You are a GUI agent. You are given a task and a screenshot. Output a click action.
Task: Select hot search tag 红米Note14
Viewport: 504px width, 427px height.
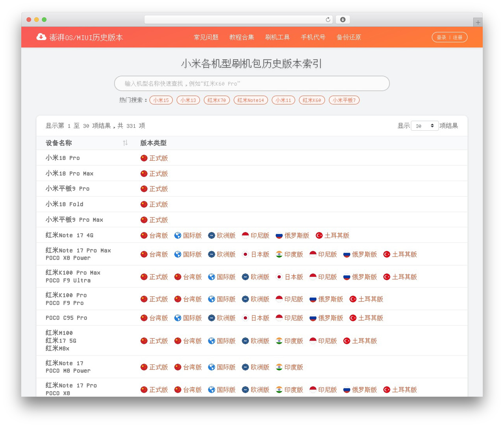pyautogui.click(x=251, y=100)
